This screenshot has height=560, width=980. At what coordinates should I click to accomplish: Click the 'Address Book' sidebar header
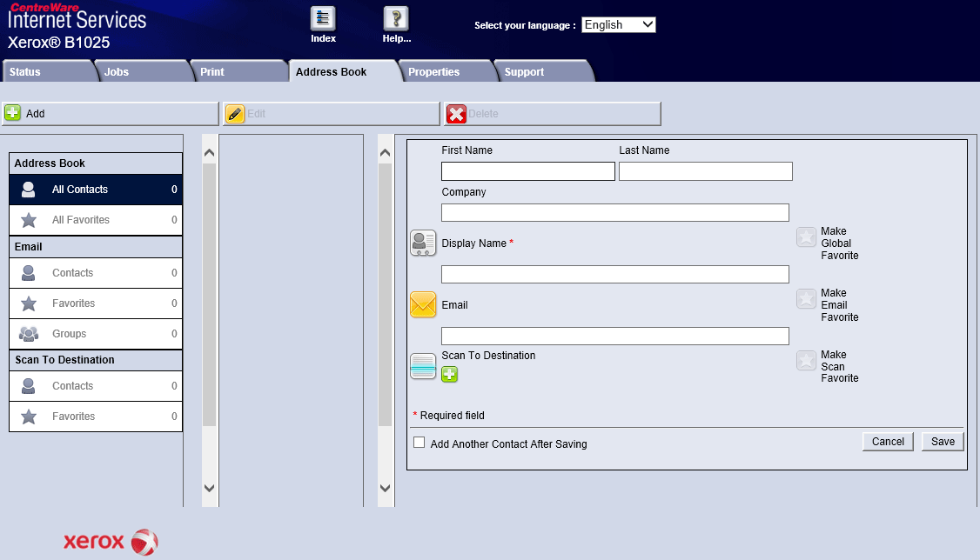coord(96,163)
